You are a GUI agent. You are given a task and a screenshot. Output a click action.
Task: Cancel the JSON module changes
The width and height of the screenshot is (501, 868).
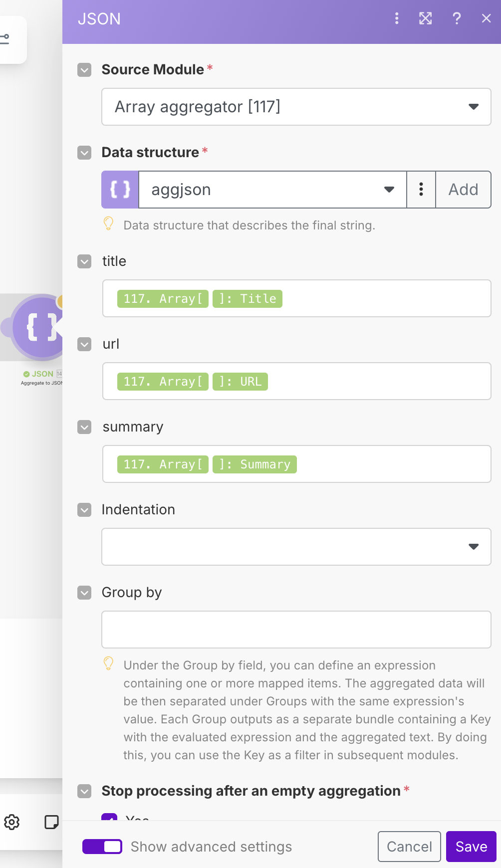[x=409, y=847]
